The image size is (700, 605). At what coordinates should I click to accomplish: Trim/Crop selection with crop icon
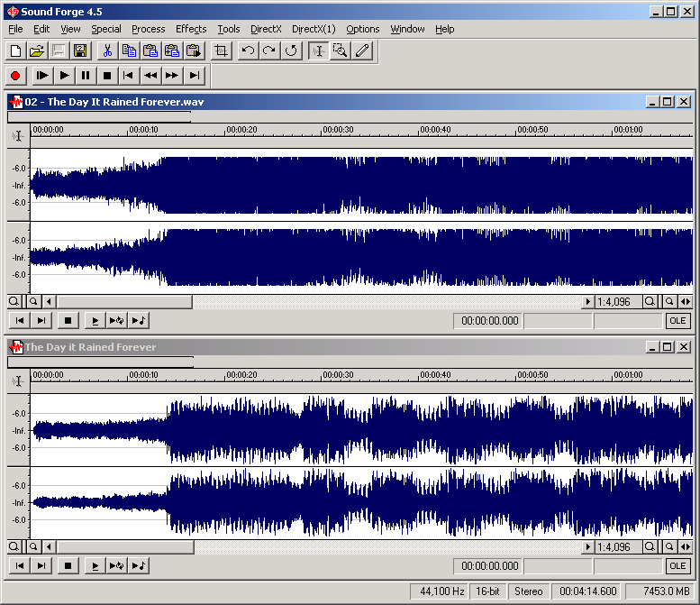pos(222,50)
